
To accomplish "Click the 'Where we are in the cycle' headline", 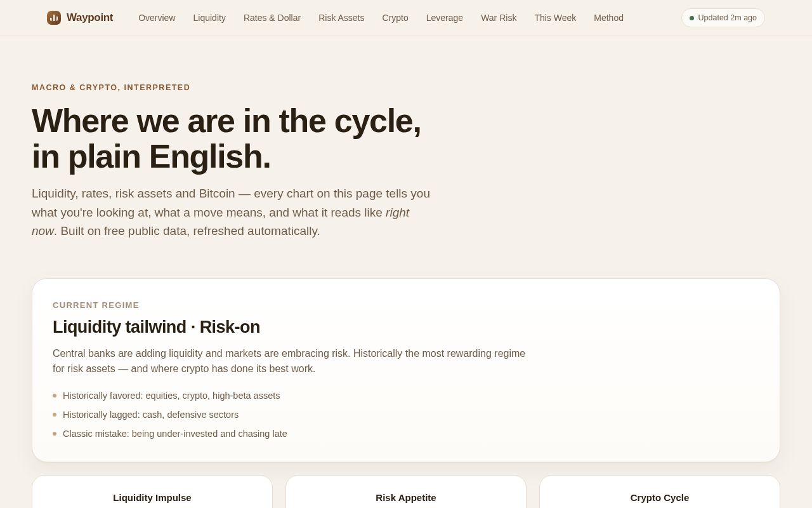I will 226,138.
